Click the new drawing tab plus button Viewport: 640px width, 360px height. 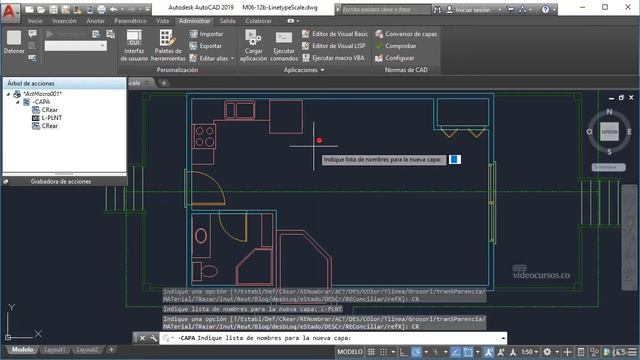pos(164,83)
